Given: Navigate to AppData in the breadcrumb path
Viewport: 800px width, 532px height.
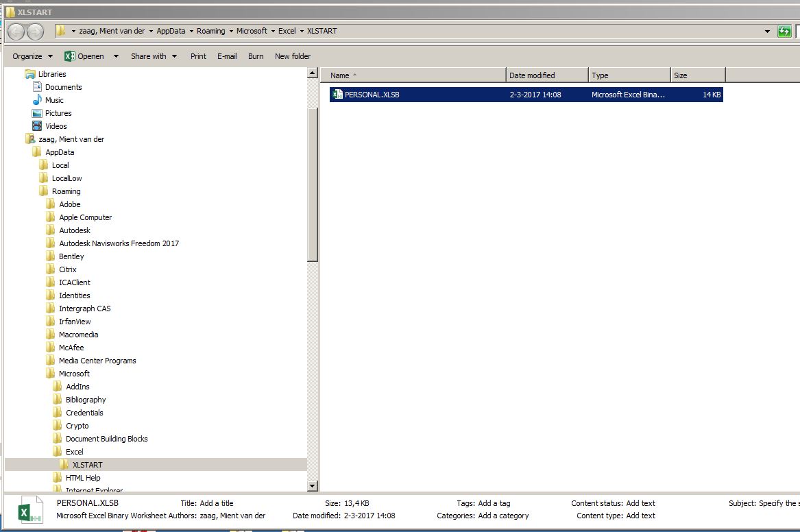Looking at the screenshot, I should [x=171, y=31].
